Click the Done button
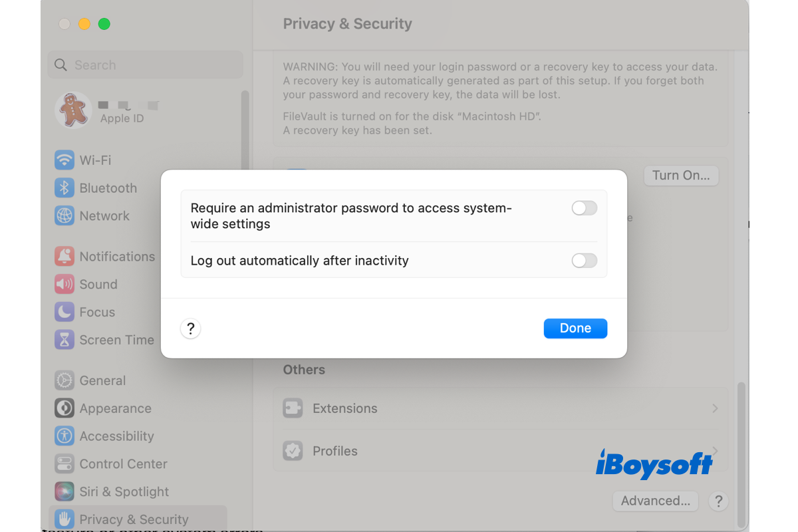The height and width of the screenshot is (532, 798). coord(575,329)
